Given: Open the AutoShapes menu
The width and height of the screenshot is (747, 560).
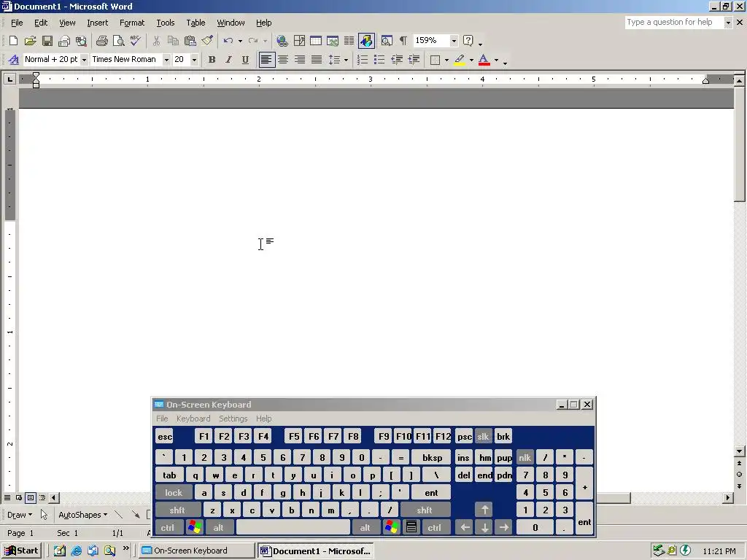Looking at the screenshot, I should point(82,515).
